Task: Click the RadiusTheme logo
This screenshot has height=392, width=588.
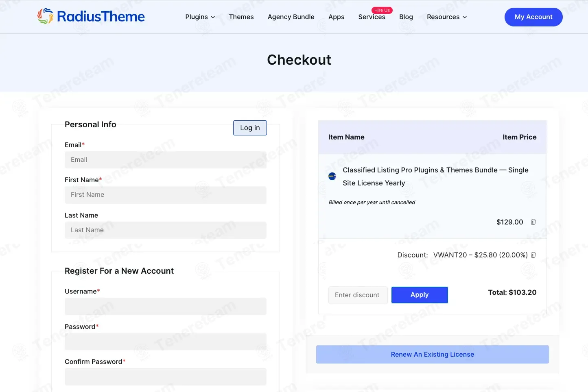Action: point(91,16)
